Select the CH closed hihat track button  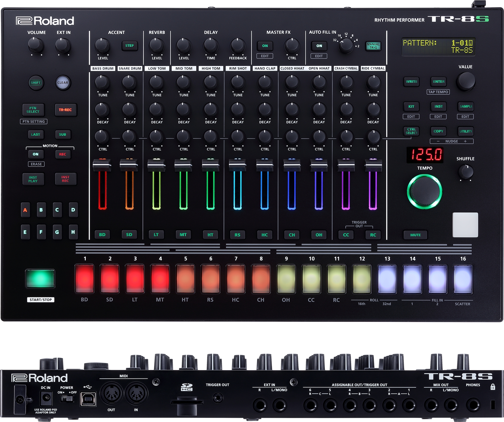click(292, 235)
